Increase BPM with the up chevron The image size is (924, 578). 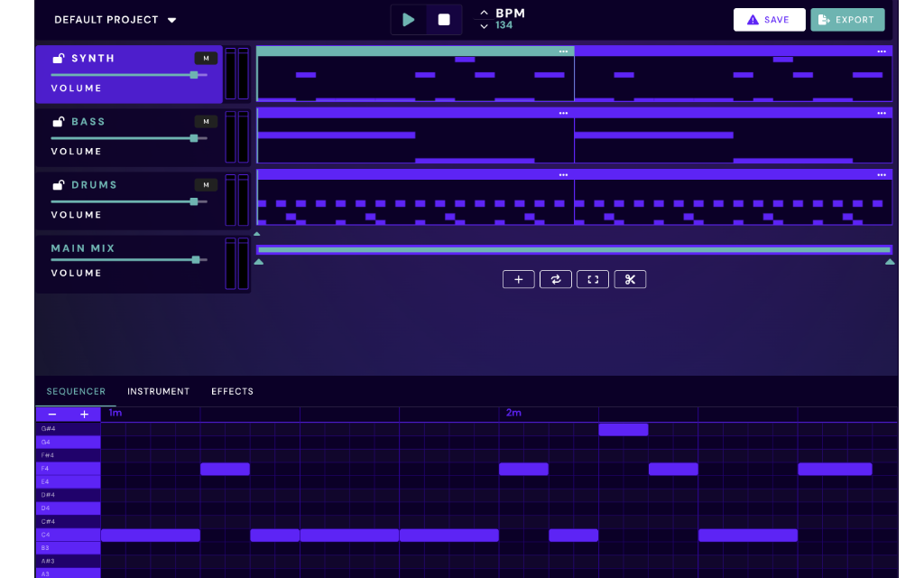pyautogui.click(x=484, y=13)
